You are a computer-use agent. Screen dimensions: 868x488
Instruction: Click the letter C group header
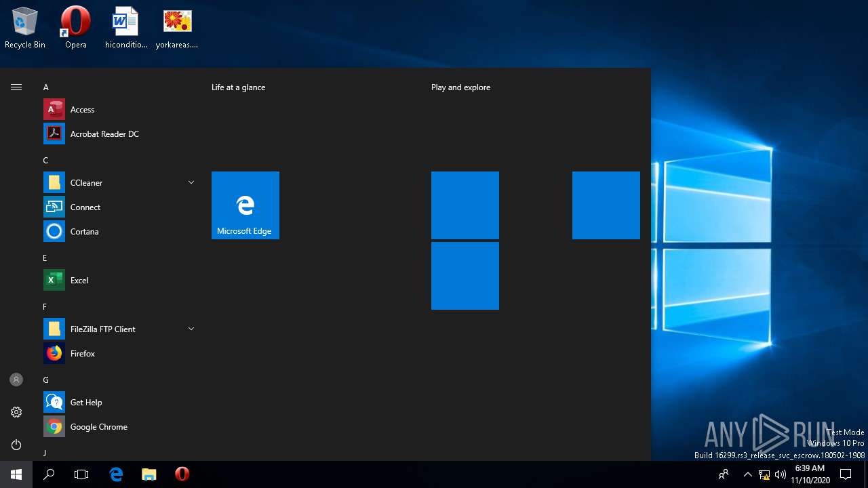[46, 161]
